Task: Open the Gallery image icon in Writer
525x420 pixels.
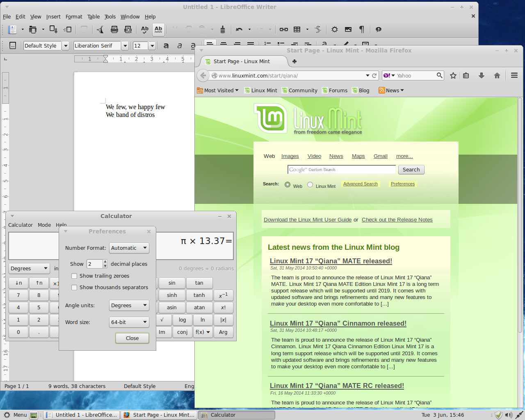Action: point(348,30)
